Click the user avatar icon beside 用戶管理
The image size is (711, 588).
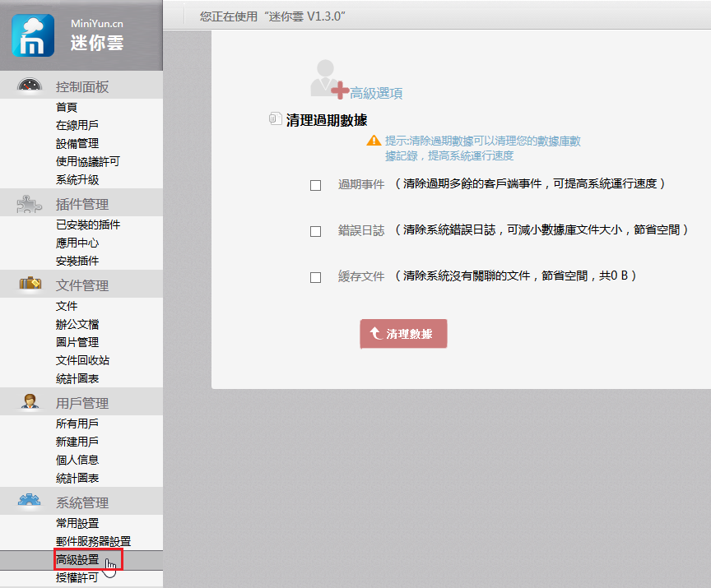pyautogui.click(x=30, y=401)
